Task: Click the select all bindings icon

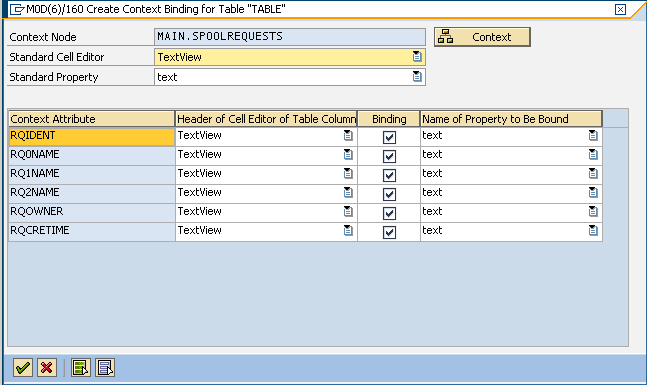Action: (x=80, y=367)
